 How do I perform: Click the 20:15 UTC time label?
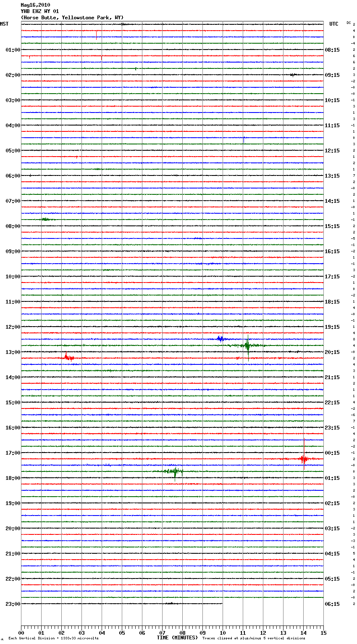(x=332, y=352)
